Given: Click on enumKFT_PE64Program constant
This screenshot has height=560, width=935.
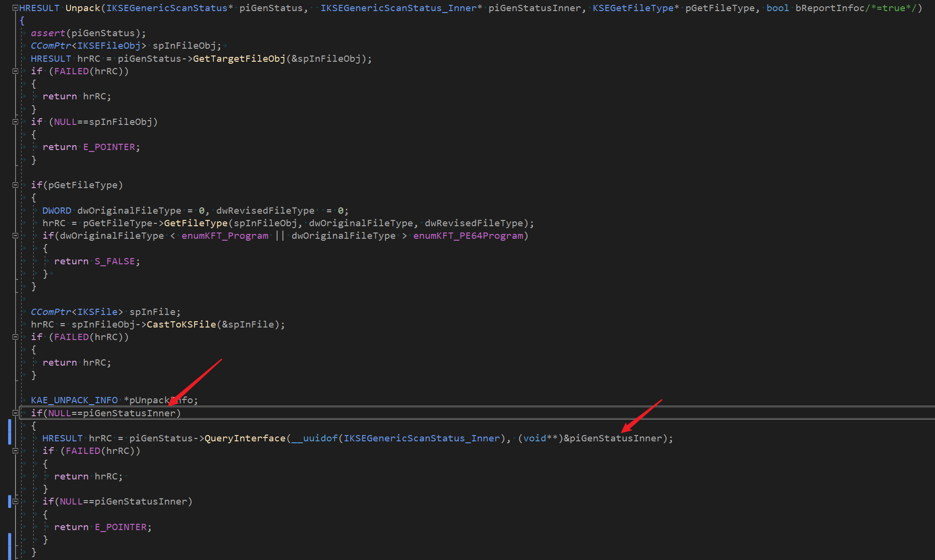Looking at the screenshot, I should coord(468,236).
